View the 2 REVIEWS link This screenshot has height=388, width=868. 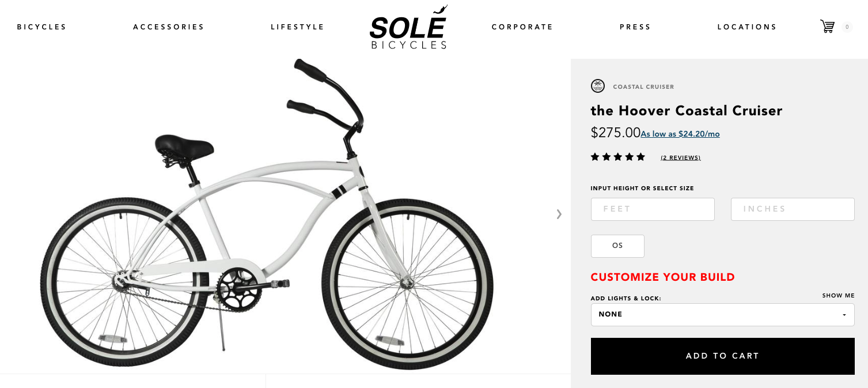pos(680,157)
